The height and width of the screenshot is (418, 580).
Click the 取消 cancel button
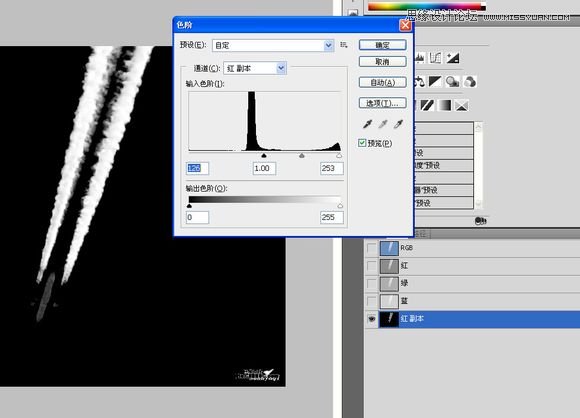[x=382, y=61]
